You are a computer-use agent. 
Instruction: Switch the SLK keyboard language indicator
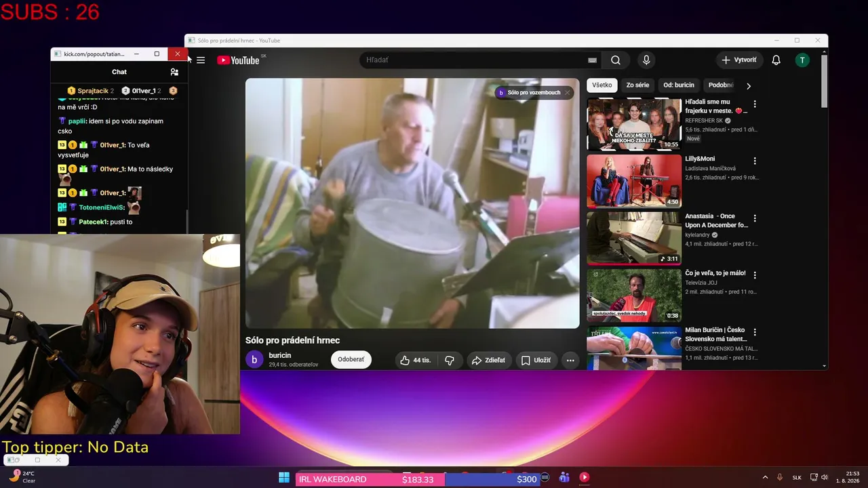pos(797,478)
